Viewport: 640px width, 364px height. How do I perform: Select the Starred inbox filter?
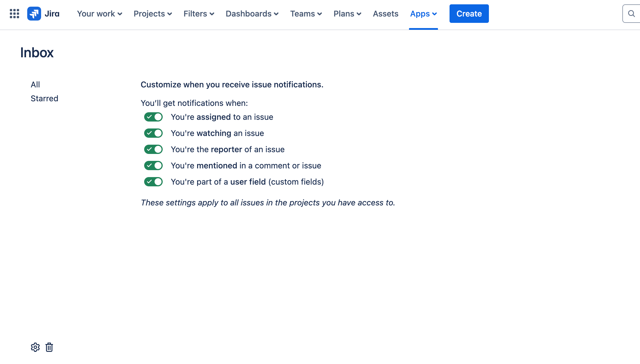tap(44, 98)
